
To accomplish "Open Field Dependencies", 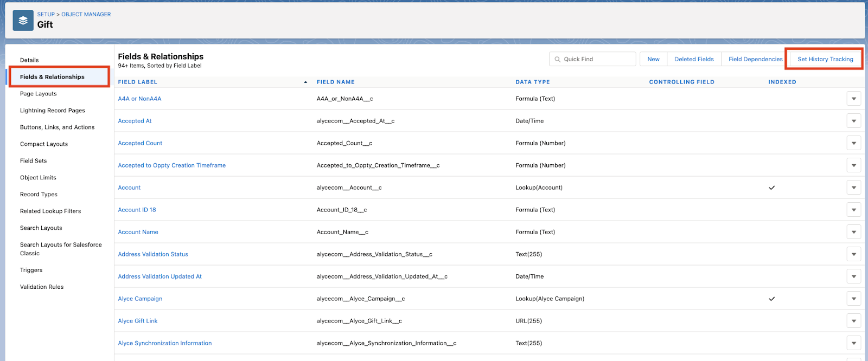I will coord(755,59).
